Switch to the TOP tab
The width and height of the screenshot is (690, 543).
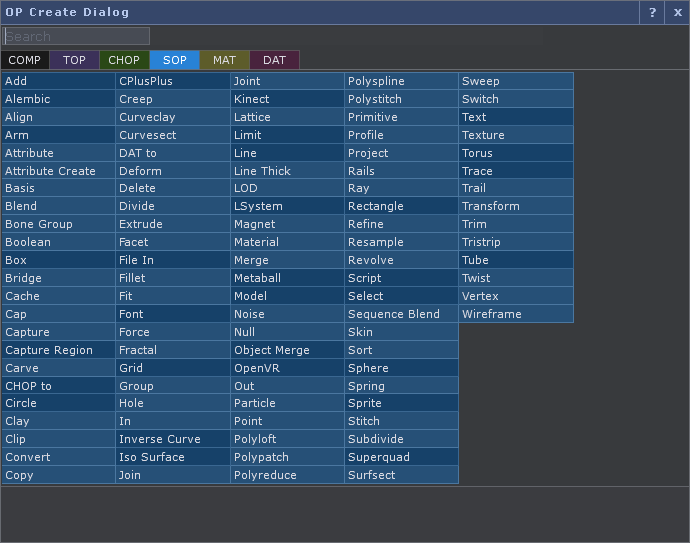(74, 60)
